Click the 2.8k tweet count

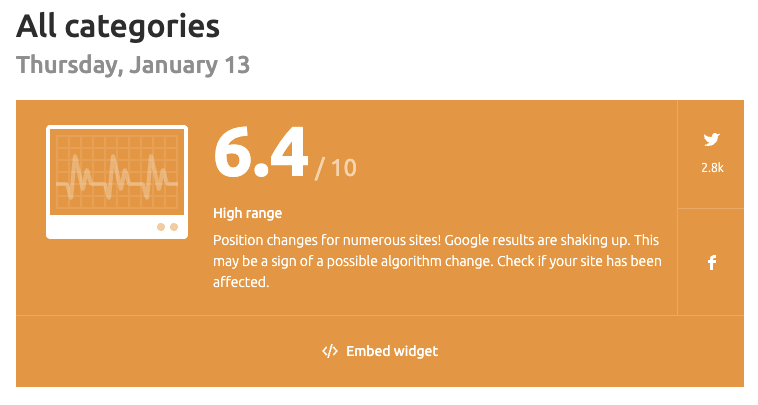click(712, 168)
